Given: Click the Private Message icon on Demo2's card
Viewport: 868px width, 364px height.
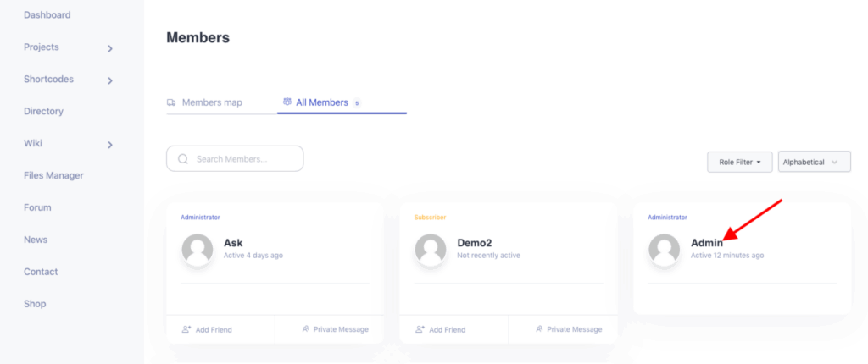Looking at the screenshot, I should tap(539, 329).
